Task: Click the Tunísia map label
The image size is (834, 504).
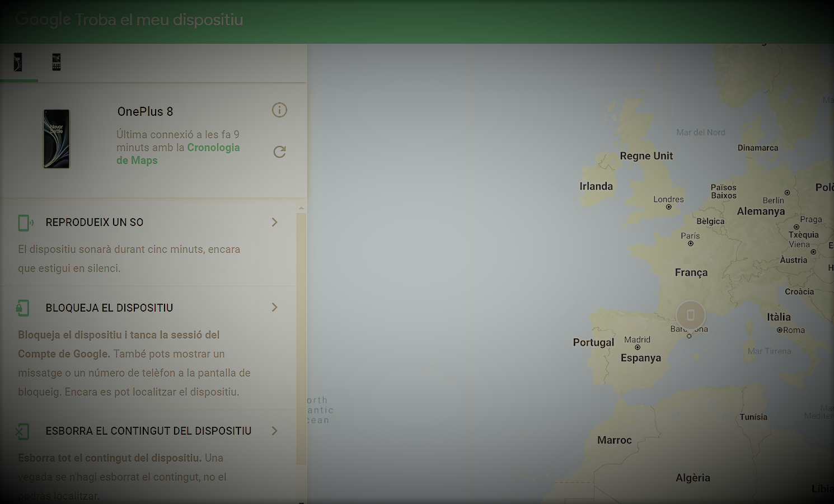Action: pyautogui.click(x=753, y=417)
